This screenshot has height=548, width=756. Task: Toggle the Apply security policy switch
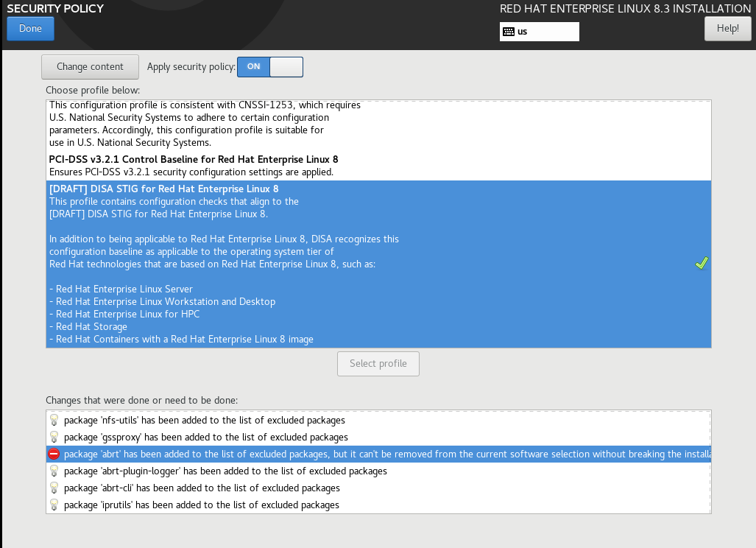coord(270,66)
